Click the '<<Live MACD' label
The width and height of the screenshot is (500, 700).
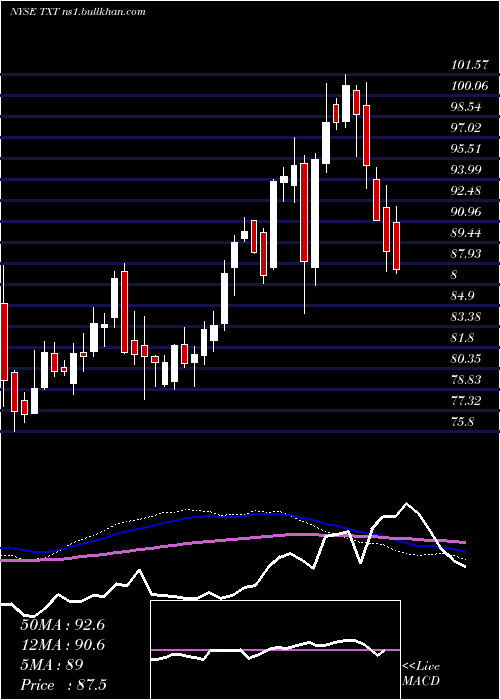click(421, 674)
